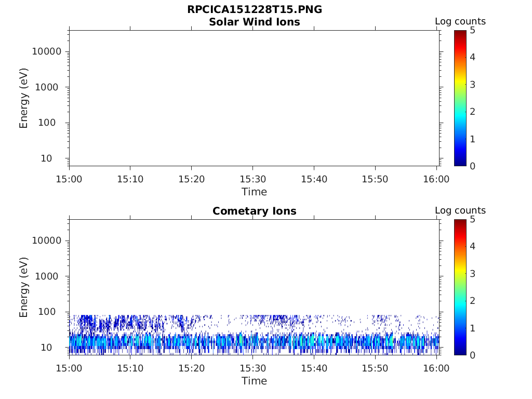Select the Solar Wind Ions plot title
The width and height of the screenshot is (532, 399).
(x=255, y=22)
